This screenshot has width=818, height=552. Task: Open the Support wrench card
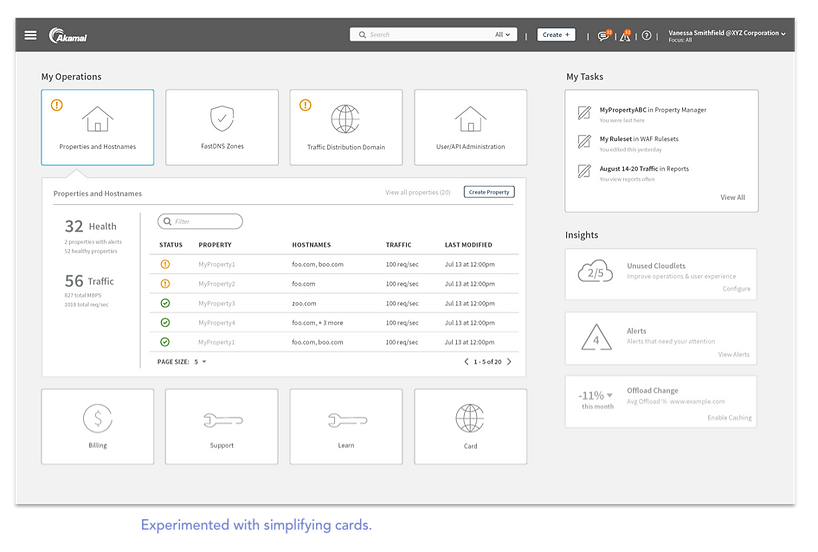pos(222,426)
